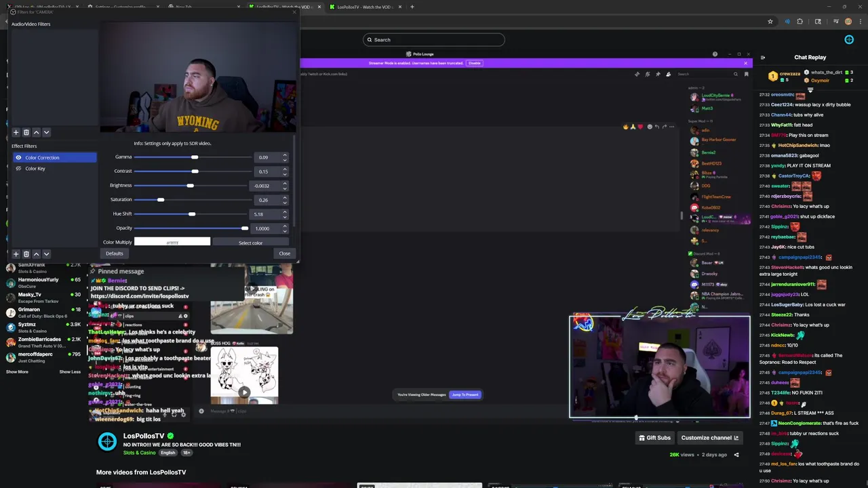
Task: Open LosPollosTV channel avatar
Action: 107,442
